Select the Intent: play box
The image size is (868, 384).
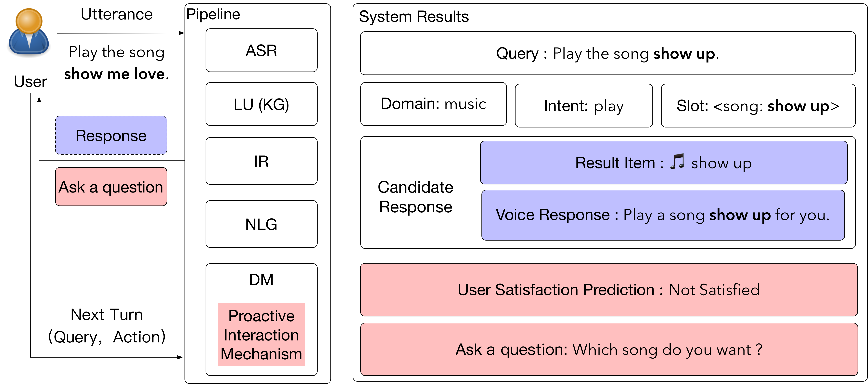coord(584,106)
